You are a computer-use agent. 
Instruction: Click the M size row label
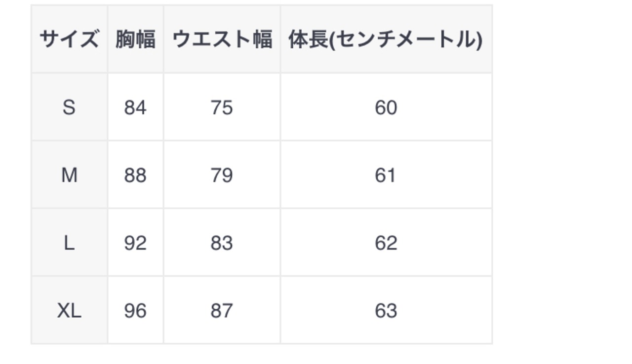pyautogui.click(x=69, y=175)
